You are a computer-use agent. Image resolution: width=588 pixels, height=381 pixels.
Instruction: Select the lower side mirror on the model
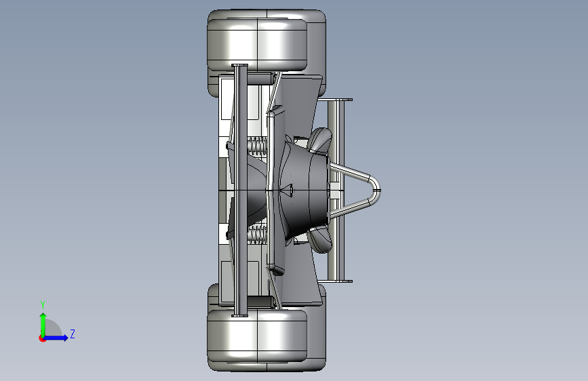pyautogui.click(x=320, y=240)
